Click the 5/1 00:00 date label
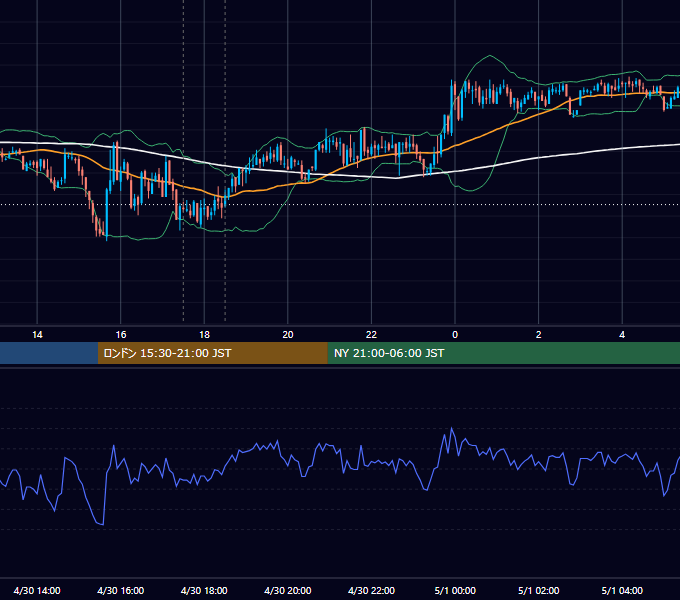 point(455,590)
